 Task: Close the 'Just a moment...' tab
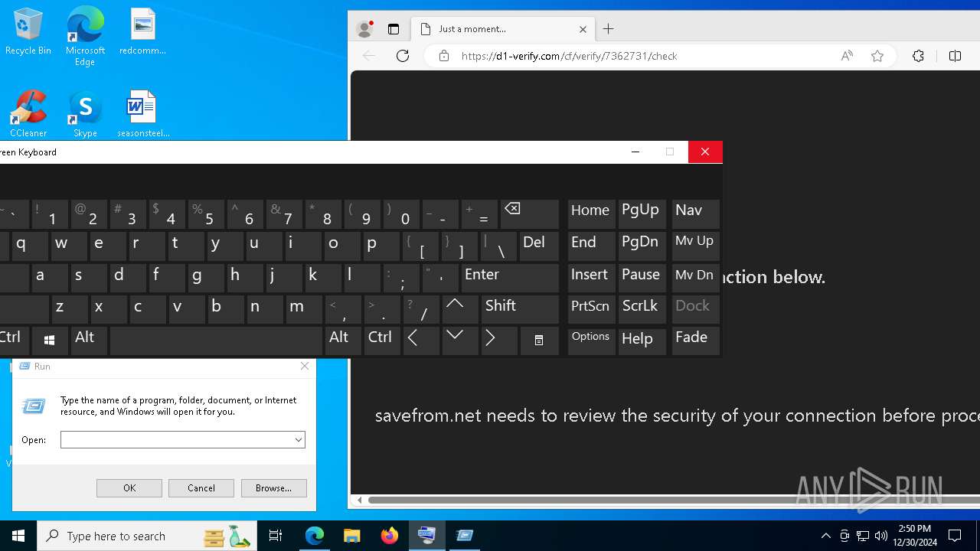point(583,29)
